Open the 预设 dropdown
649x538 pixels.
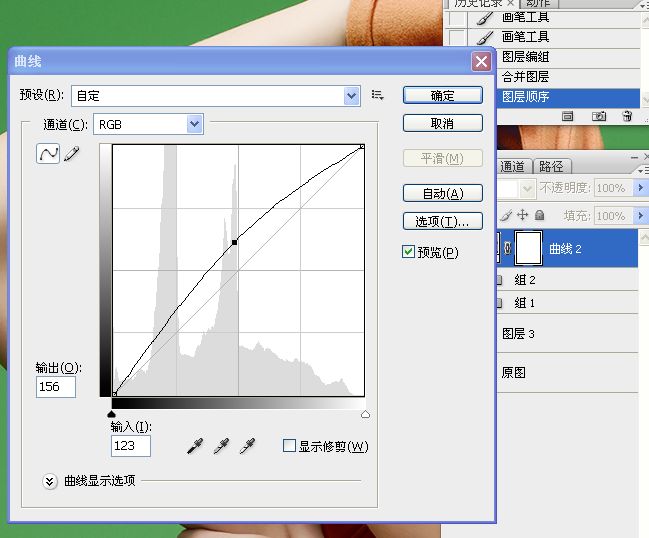pyautogui.click(x=351, y=96)
